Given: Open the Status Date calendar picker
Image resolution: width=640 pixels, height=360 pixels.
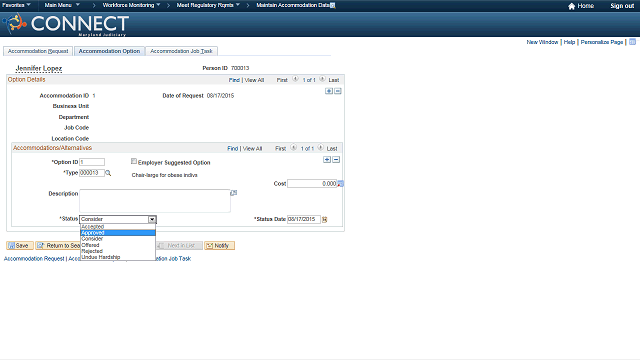Looking at the screenshot, I should pyautogui.click(x=325, y=220).
